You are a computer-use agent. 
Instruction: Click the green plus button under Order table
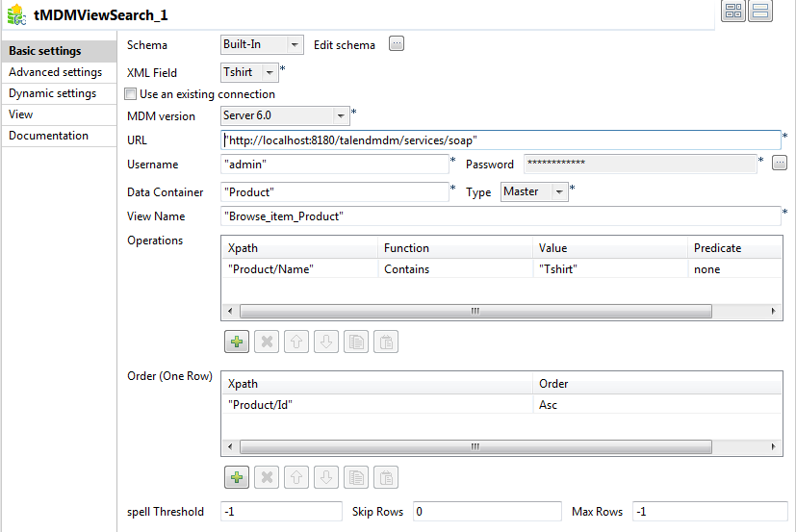coord(237,477)
